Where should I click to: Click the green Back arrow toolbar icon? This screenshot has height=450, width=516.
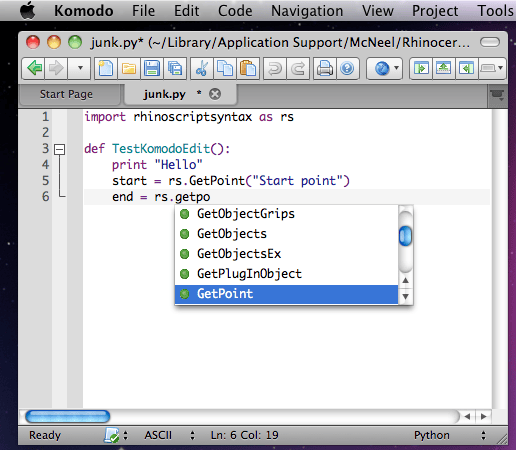click(x=34, y=68)
